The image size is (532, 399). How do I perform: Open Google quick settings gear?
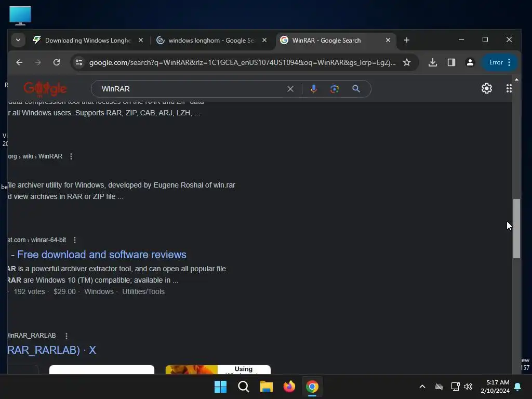coord(486,88)
